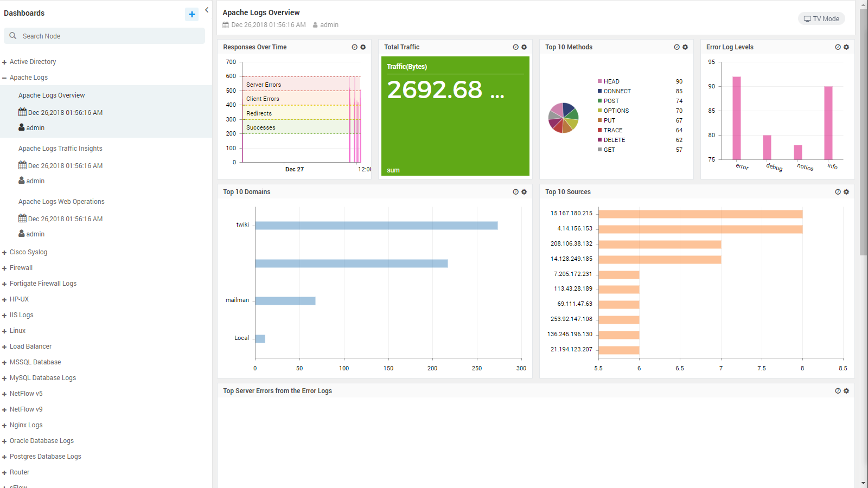Click clock icon in the Top 10 Methods widget
Screen dimensions: 868x488
[x=676, y=47]
